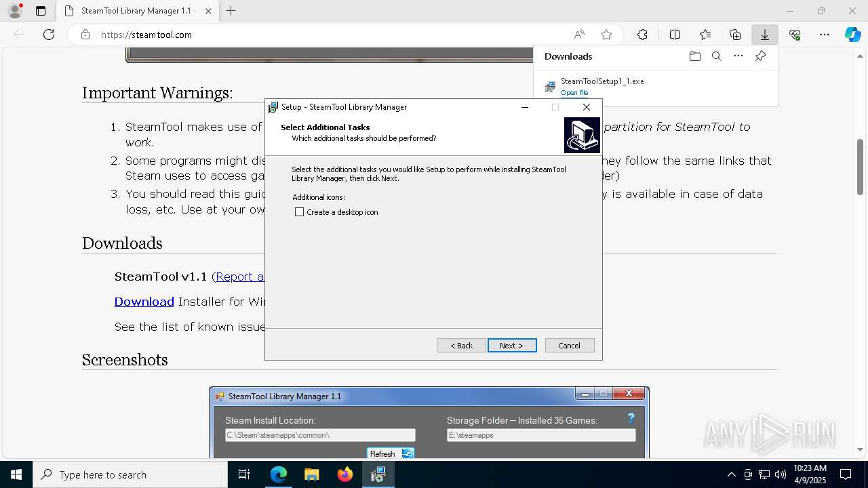Image resolution: width=868 pixels, height=488 pixels.
Task: Close the SteamTool Library Manager tab
Action: point(208,11)
